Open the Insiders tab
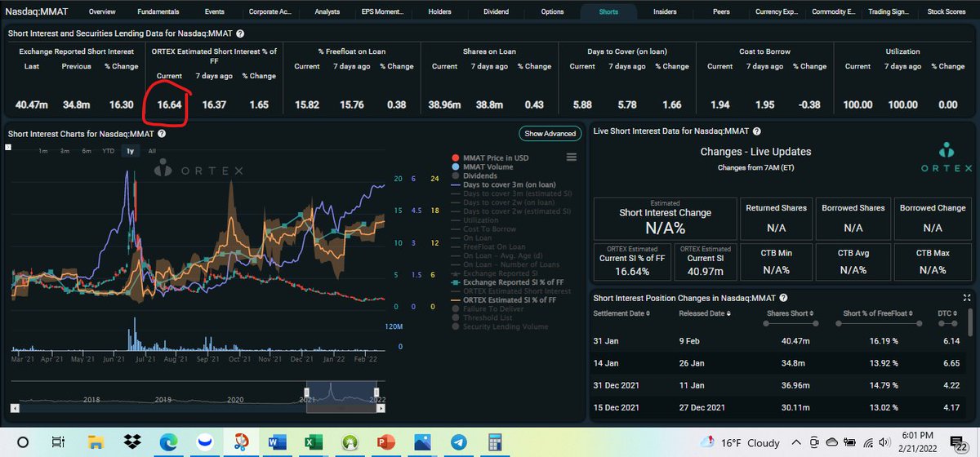Viewport: 980px width, 457px height. pos(665,12)
